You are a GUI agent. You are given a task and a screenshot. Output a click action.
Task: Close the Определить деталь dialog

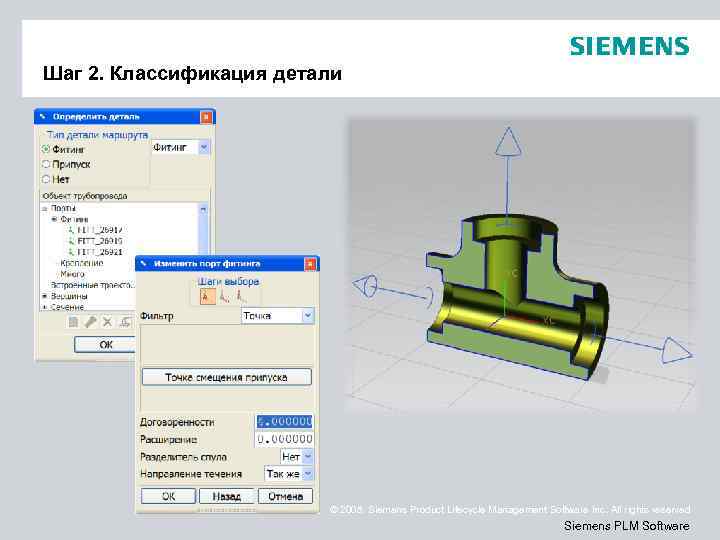207,117
